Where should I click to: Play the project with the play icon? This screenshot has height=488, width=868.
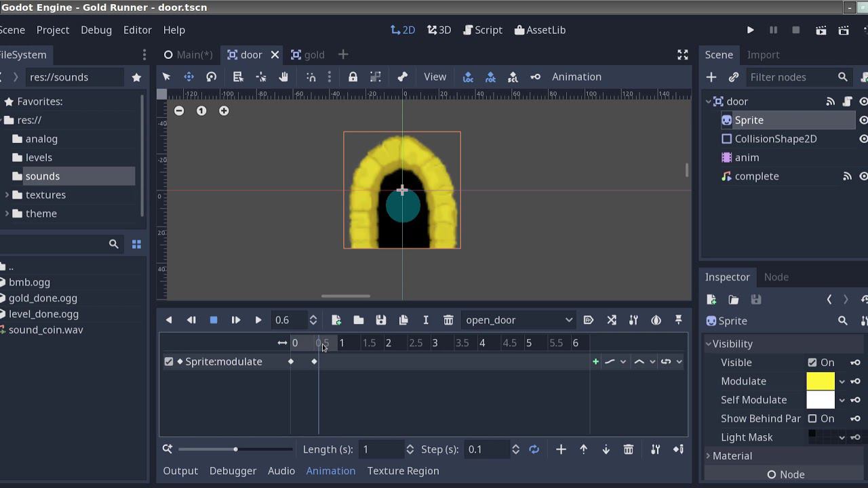tap(750, 30)
